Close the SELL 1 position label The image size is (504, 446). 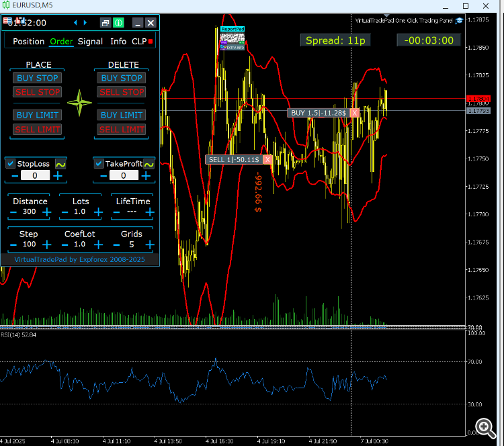point(267,159)
